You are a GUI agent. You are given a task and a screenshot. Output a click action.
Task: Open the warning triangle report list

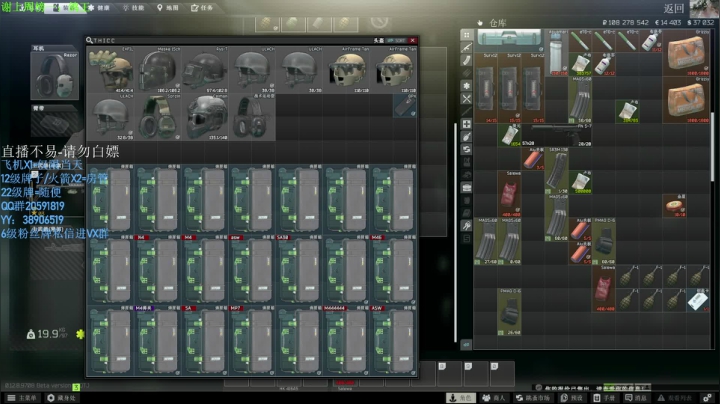(x=675, y=398)
